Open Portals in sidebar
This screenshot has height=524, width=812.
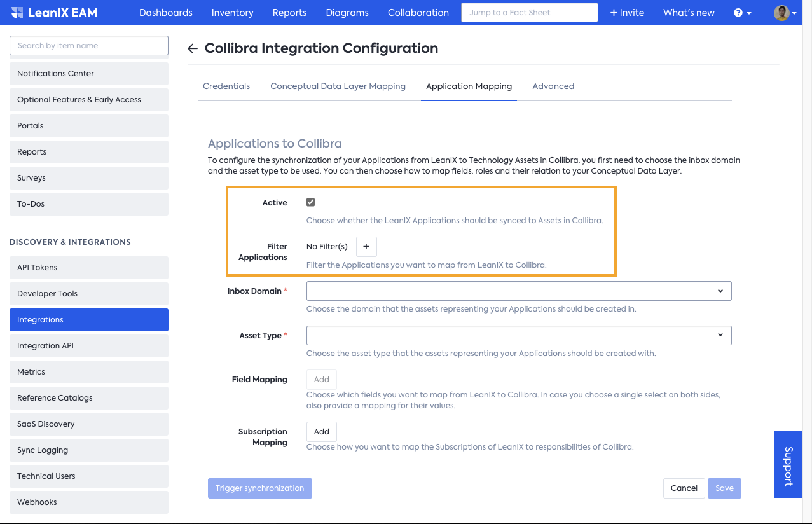coord(89,126)
